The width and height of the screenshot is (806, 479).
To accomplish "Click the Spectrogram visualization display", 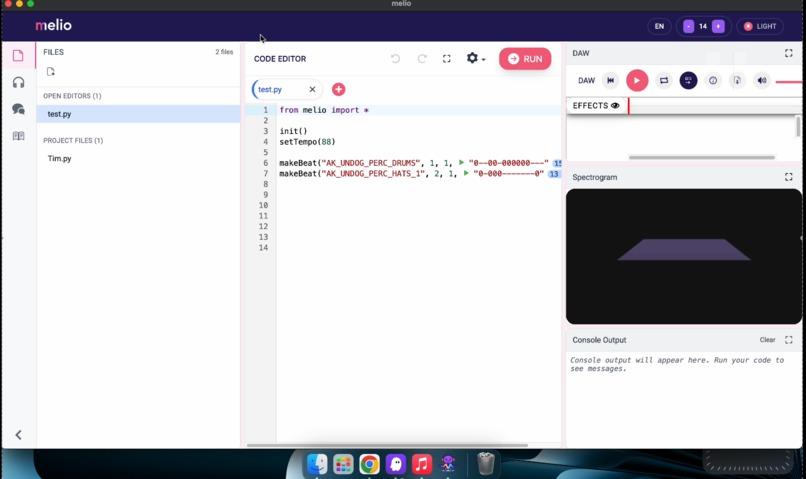I will tap(684, 256).
